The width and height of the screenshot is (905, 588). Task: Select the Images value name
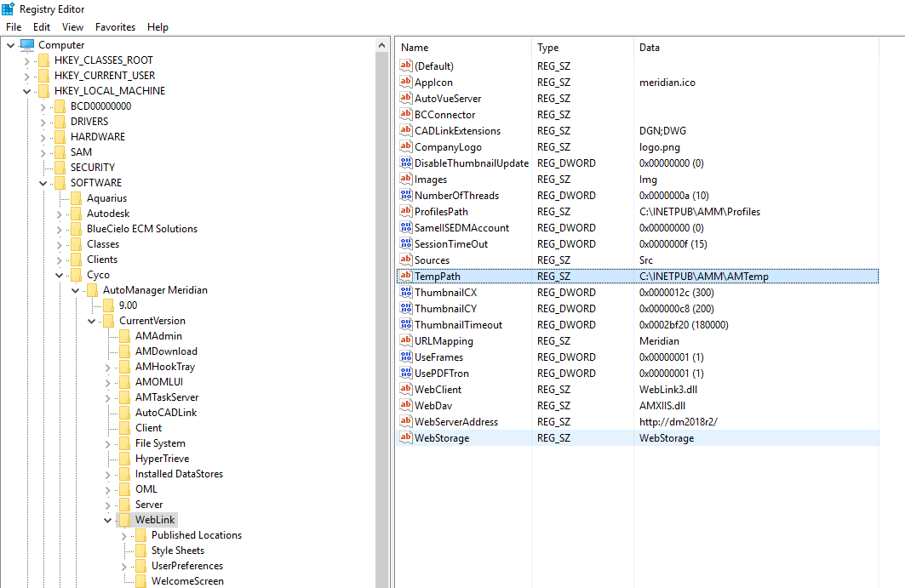point(431,180)
